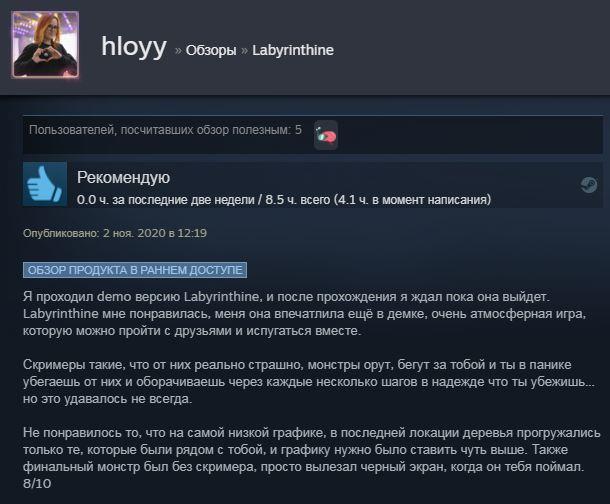Click the review line ending испугаться вместе
This screenshot has width=610, height=504.
pos(192,331)
